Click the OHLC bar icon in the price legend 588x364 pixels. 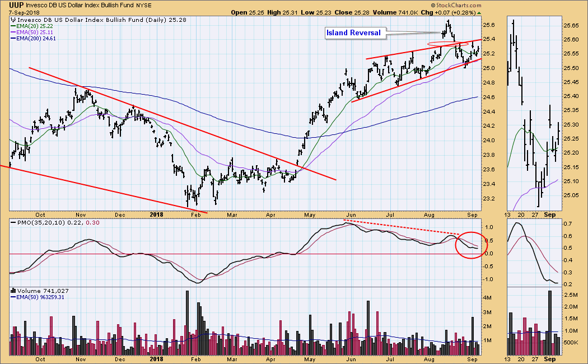click(x=13, y=20)
